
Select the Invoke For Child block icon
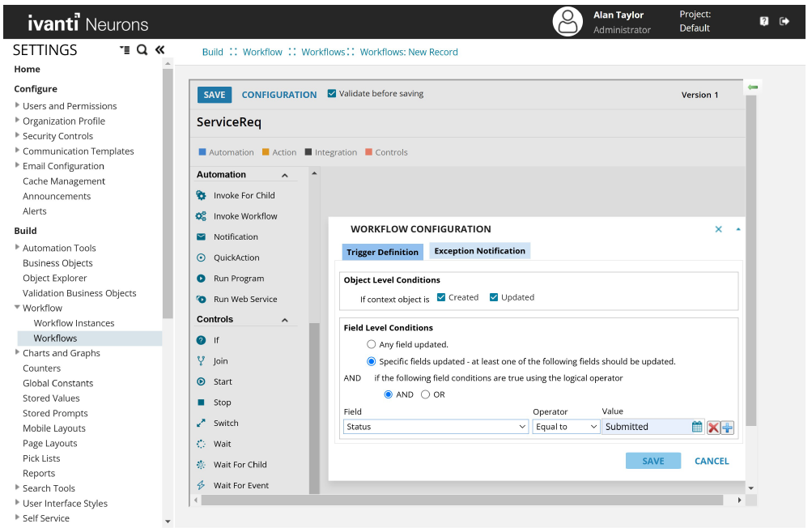(x=201, y=195)
